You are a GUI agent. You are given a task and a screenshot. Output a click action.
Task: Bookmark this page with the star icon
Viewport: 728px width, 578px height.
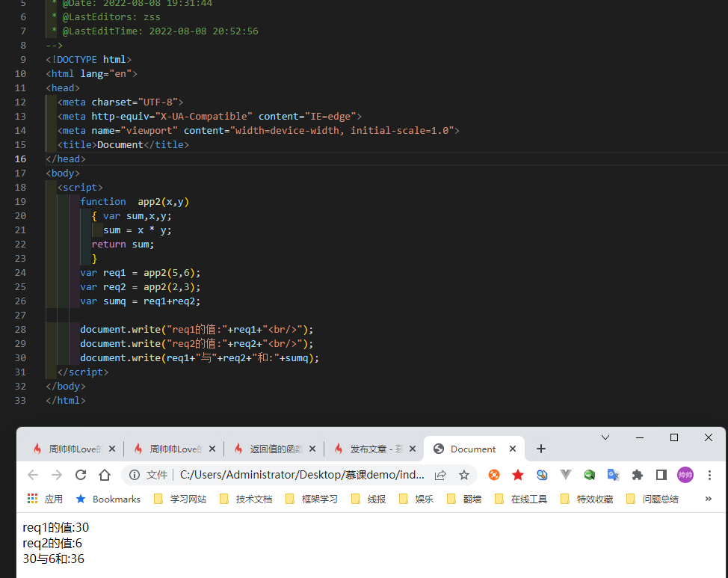tap(464, 475)
